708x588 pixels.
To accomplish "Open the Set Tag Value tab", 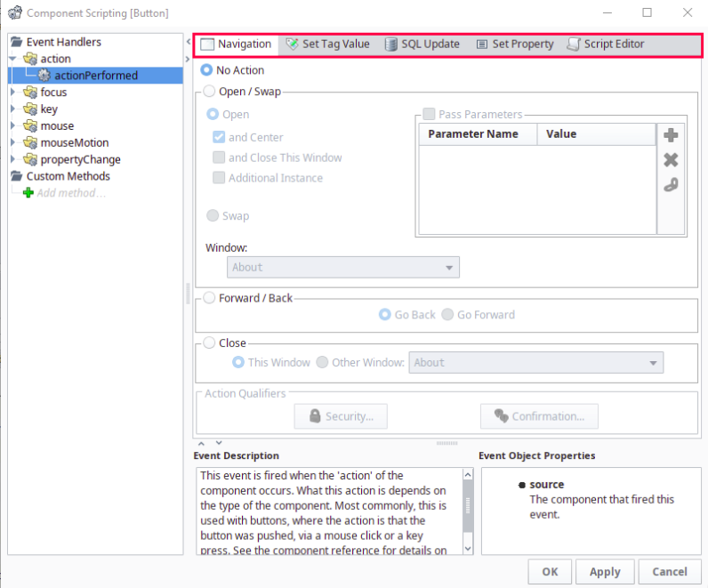I will 327,44.
